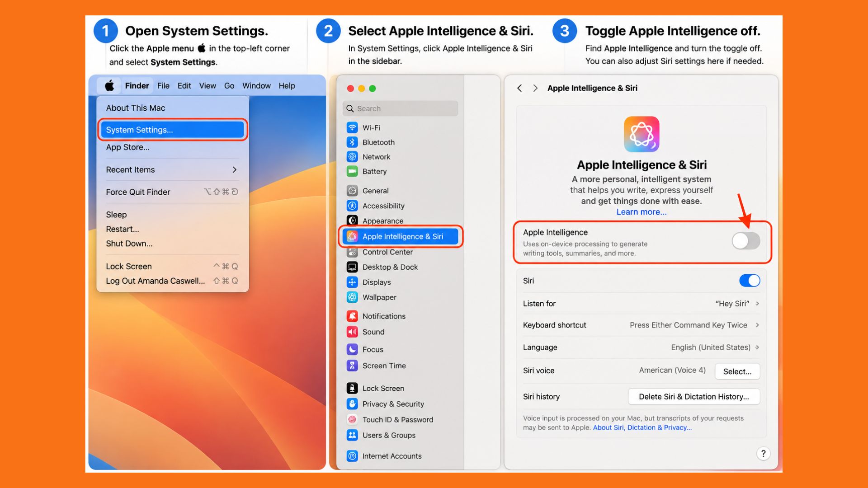
Task: Click the General gear icon
Action: click(x=352, y=191)
